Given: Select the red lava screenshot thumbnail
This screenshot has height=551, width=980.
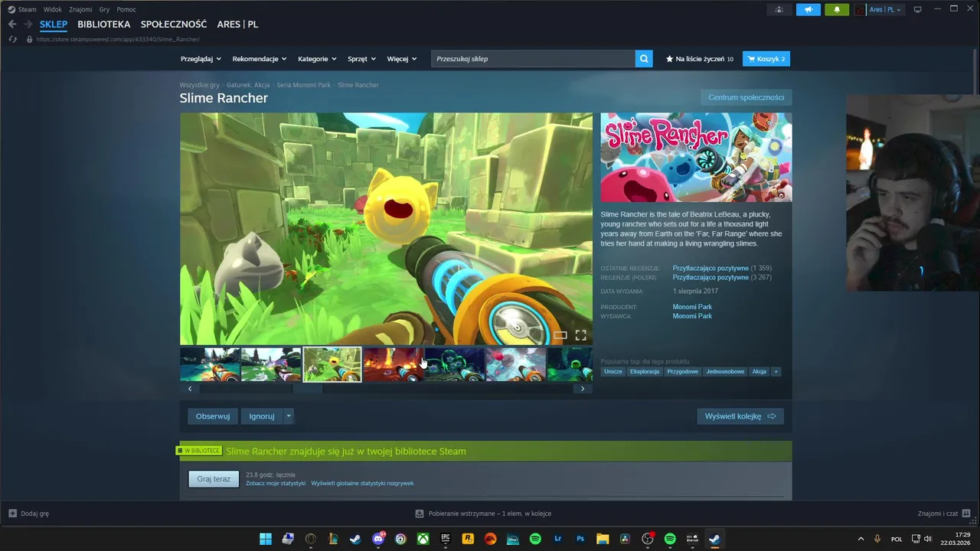Looking at the screenshot, I should pyautogui.click(x=394, y=364).
